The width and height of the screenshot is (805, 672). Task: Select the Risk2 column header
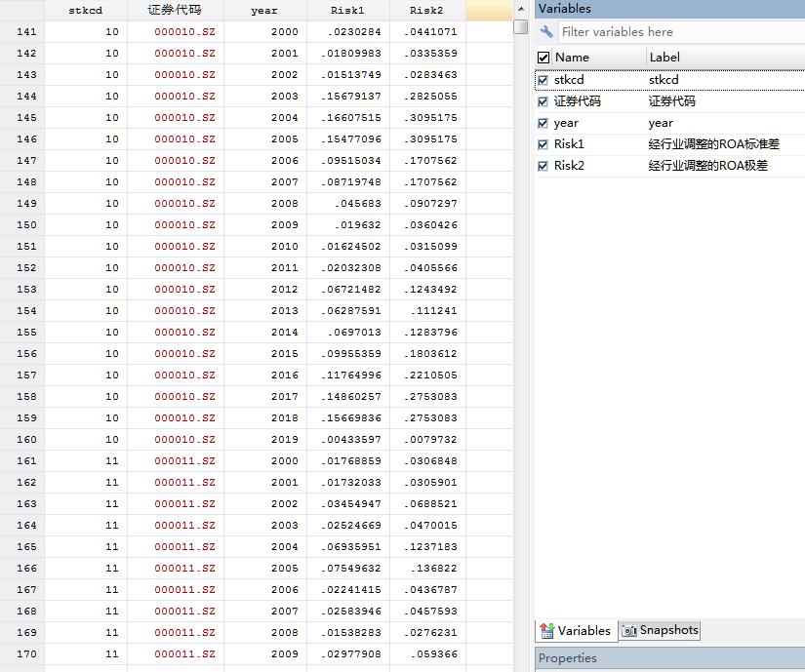[427, 11]
